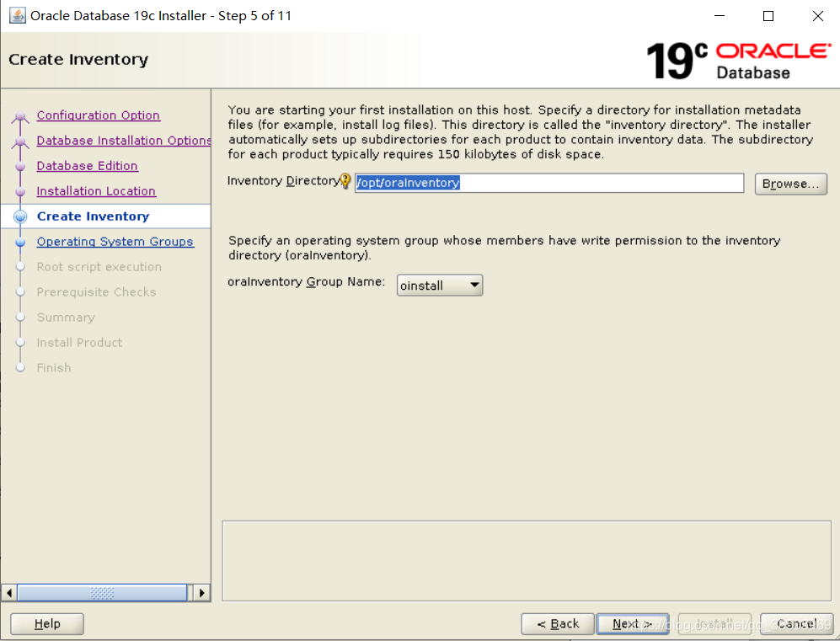Click the Help button

point(47,624)
